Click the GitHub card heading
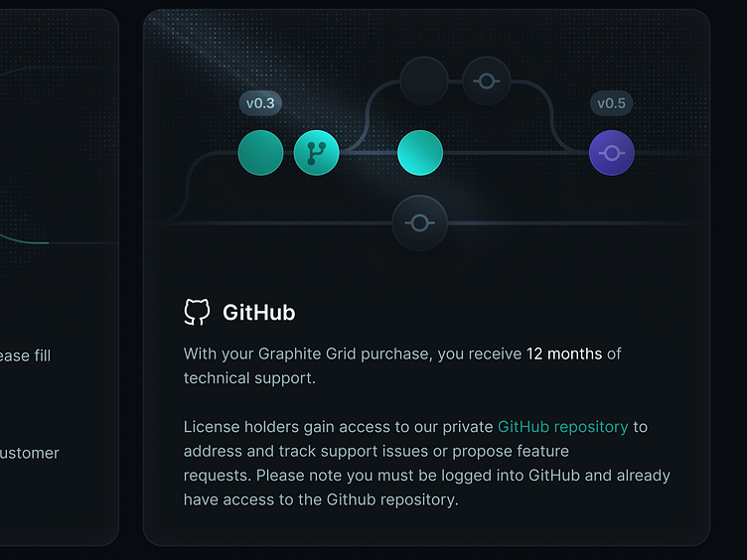The height and width of the screenshot is (560, 747). point(259,313)
